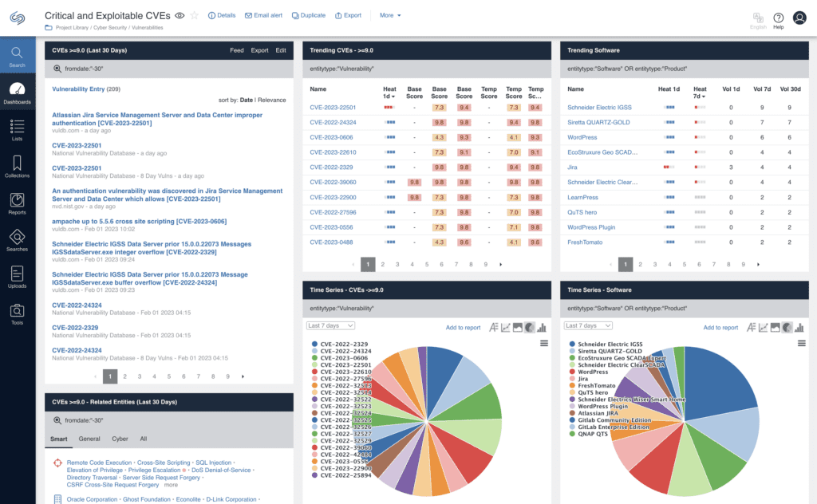The width and height of the screenshot is (817, 504).
Task: Sort vulnerability entries by Relevance
Action: pyautogui.click(x=272, y=100)
